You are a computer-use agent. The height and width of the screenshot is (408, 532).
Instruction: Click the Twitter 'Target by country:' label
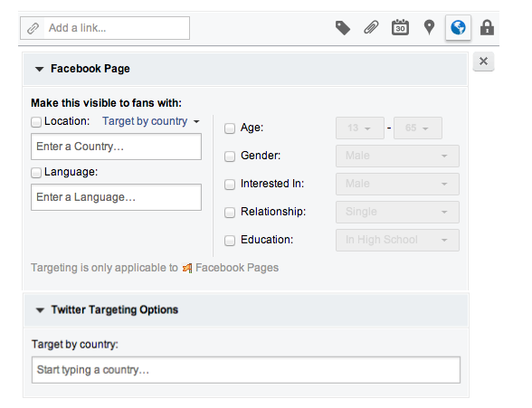(x=75, y=345)
